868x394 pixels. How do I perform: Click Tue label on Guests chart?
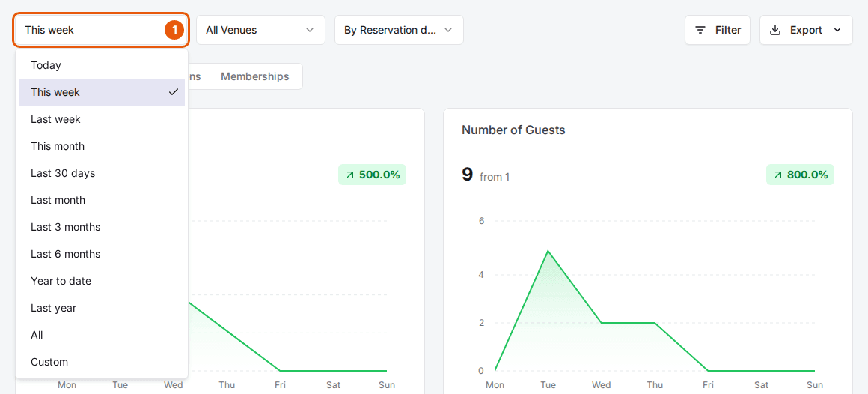(x=548, y=384)
